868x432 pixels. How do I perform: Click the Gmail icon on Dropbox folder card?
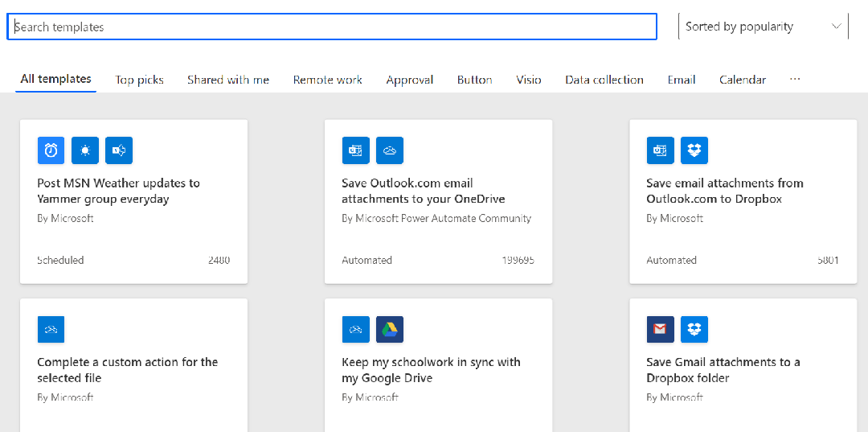coord(661,330)
